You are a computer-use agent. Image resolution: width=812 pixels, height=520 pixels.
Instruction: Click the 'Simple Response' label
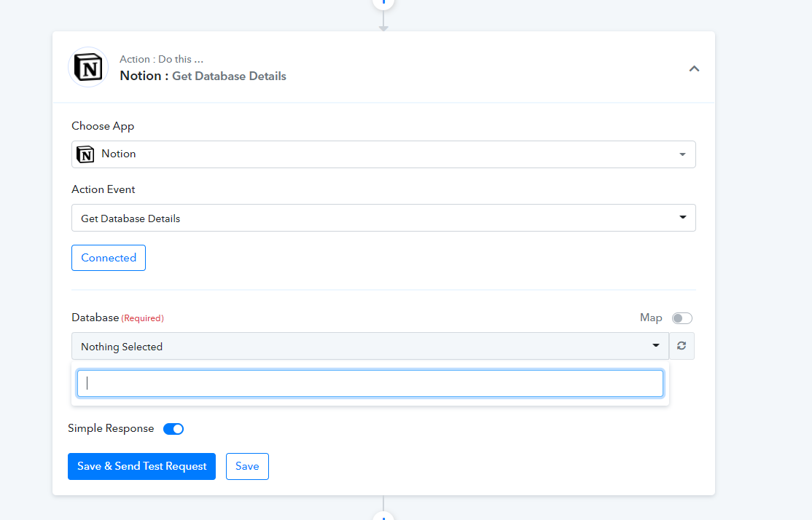pos(111,428)
